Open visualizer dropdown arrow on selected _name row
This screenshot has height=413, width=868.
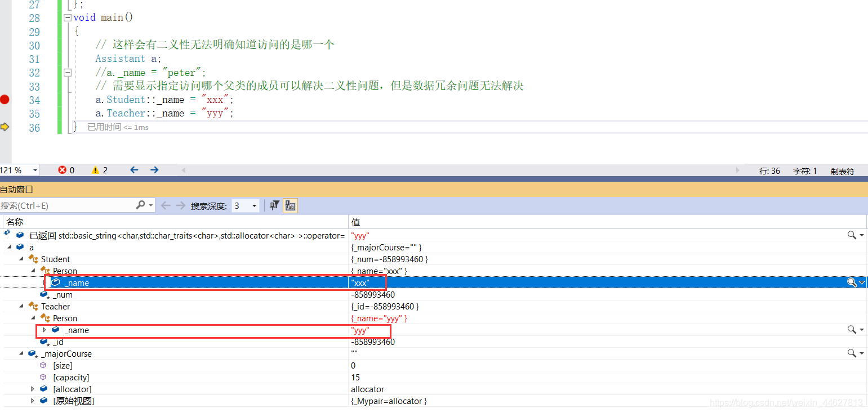pyautogui.click(x=862, y=283)
